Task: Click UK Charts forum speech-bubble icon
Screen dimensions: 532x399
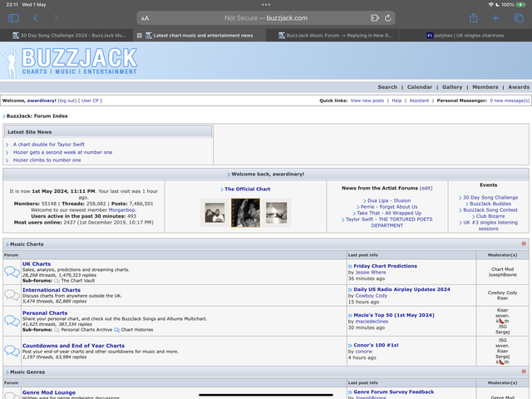Action: point(12,272)
